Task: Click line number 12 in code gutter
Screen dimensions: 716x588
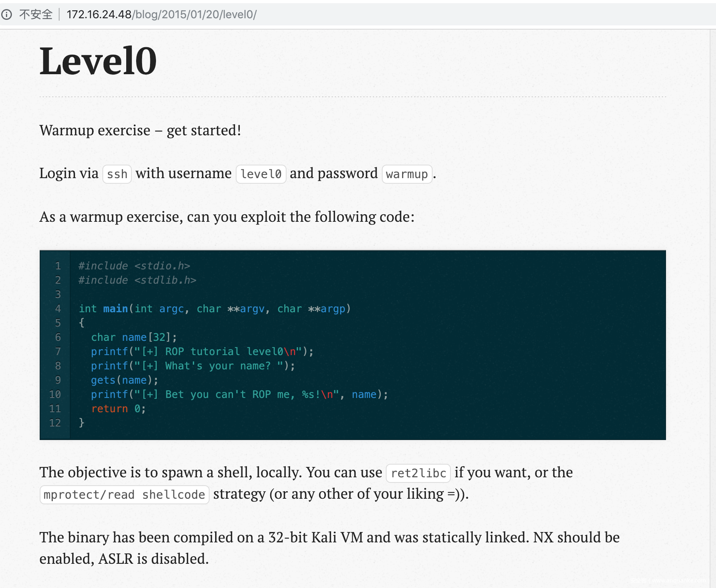Action: 55,423
